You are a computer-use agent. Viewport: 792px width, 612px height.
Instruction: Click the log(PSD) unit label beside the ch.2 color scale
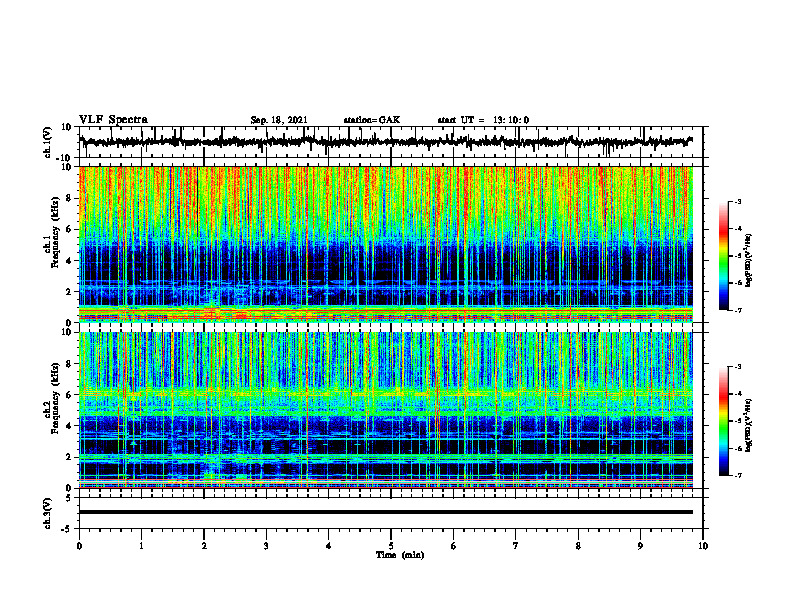point(749,426)
